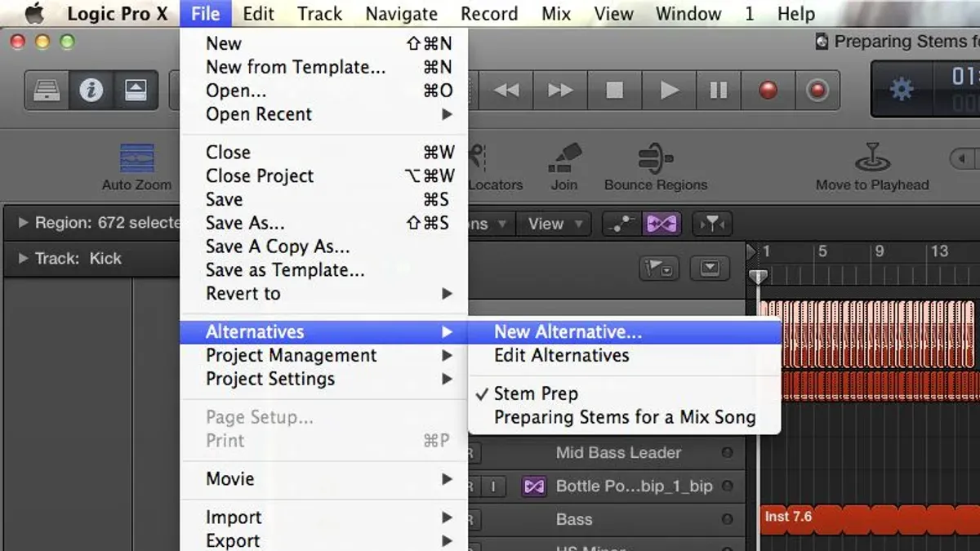
Task: Click the Join regions icon
Action: click(x=564, y=158)
